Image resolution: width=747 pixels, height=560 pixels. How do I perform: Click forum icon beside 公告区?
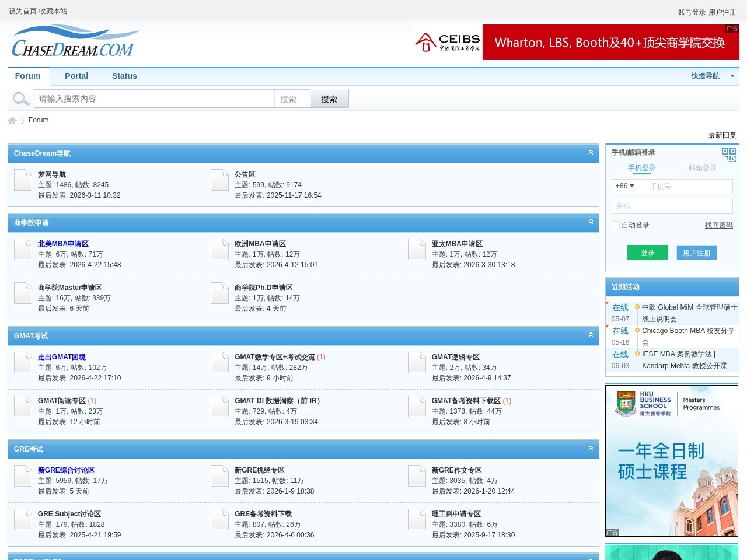click(220, 180)
